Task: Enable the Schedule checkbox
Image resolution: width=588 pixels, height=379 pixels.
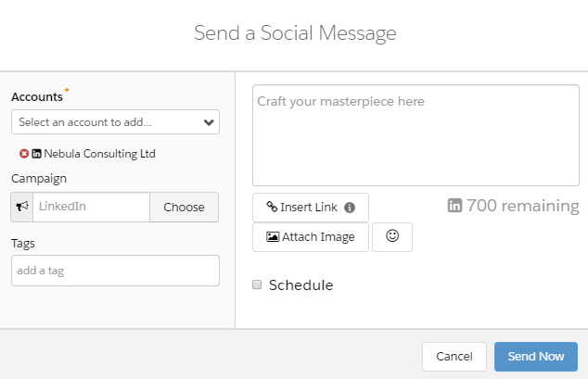Action: 257,284
